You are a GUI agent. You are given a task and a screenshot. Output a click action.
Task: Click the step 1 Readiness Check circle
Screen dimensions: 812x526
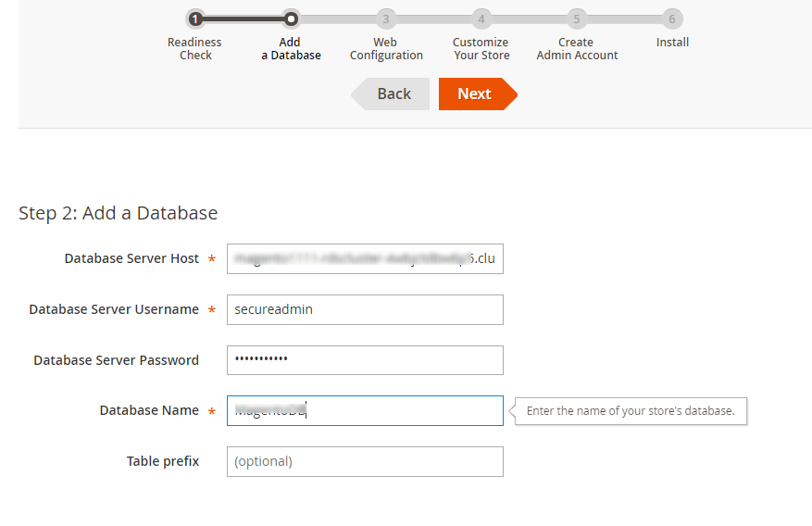coord(194,19)
